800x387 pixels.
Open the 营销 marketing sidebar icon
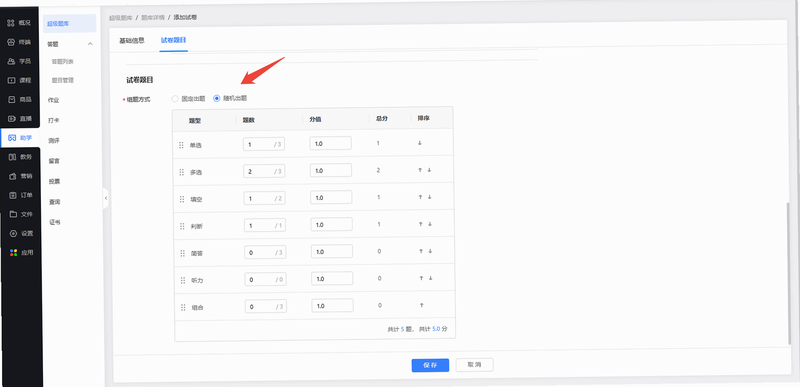(12, 176)
